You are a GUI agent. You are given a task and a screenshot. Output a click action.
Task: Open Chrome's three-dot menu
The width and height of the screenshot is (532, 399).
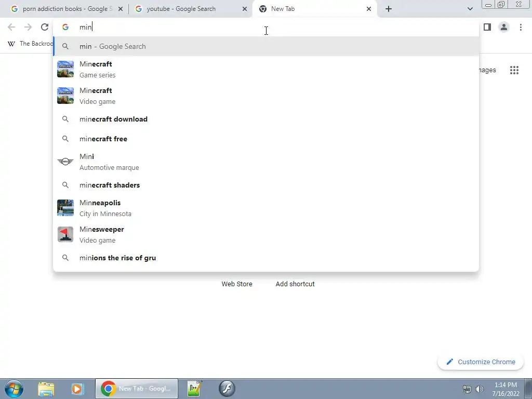[521, 27]
